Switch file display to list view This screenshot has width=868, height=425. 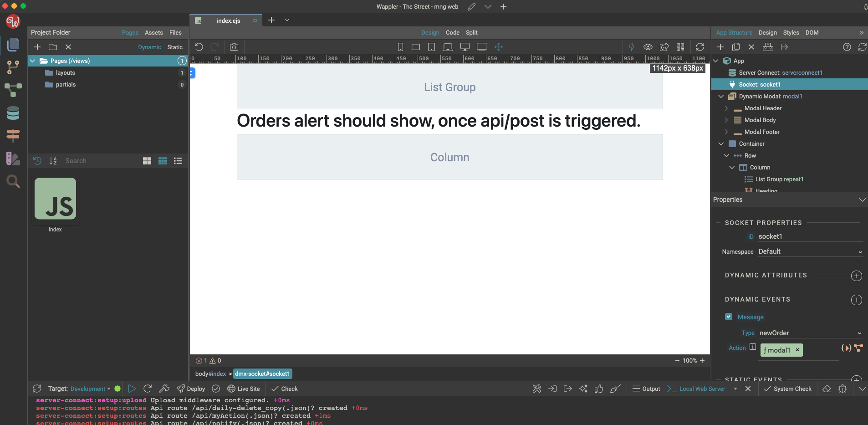(x=178, y=161)
